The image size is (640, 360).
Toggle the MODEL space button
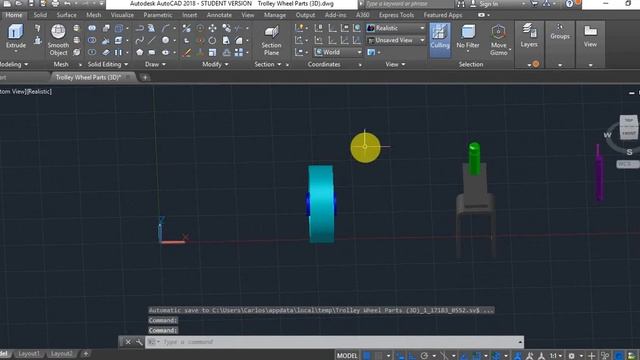coord(347,356)
